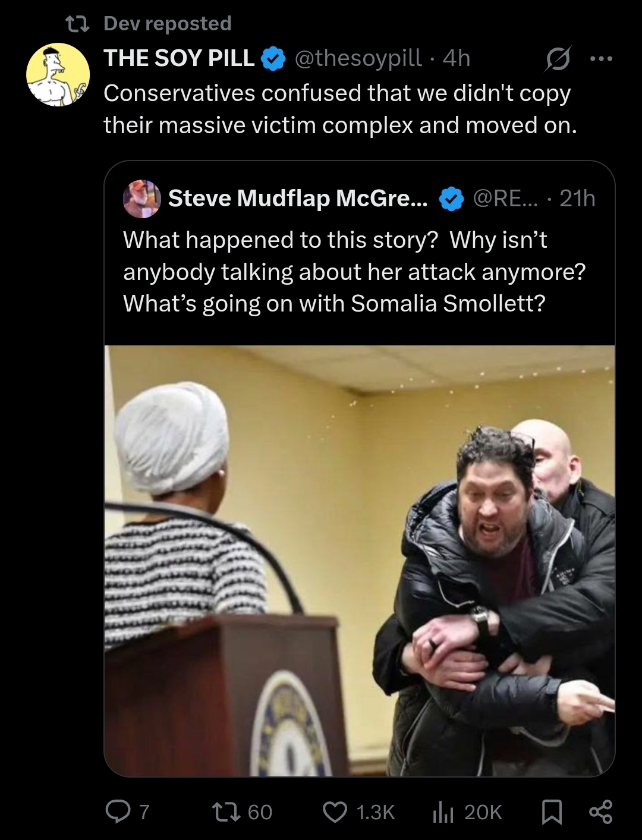Open the 4h post timestamp
The image size is (642, 840).
(x=457, y=58)
